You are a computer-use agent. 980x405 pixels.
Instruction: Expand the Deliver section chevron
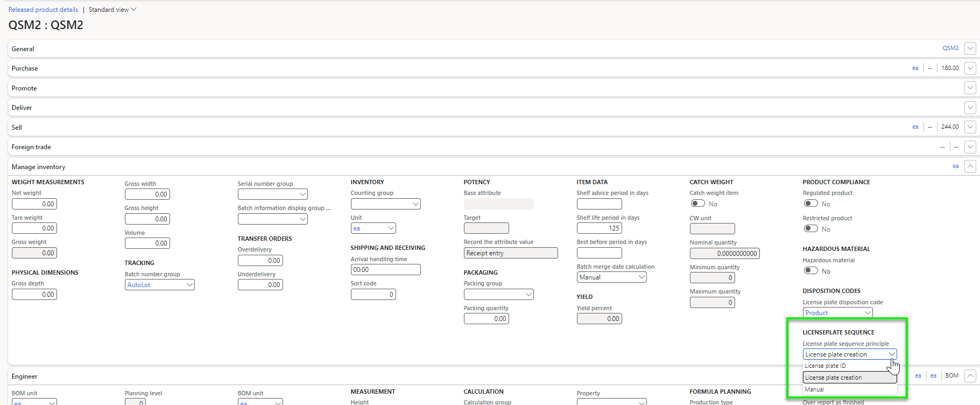tap(970, 108)
